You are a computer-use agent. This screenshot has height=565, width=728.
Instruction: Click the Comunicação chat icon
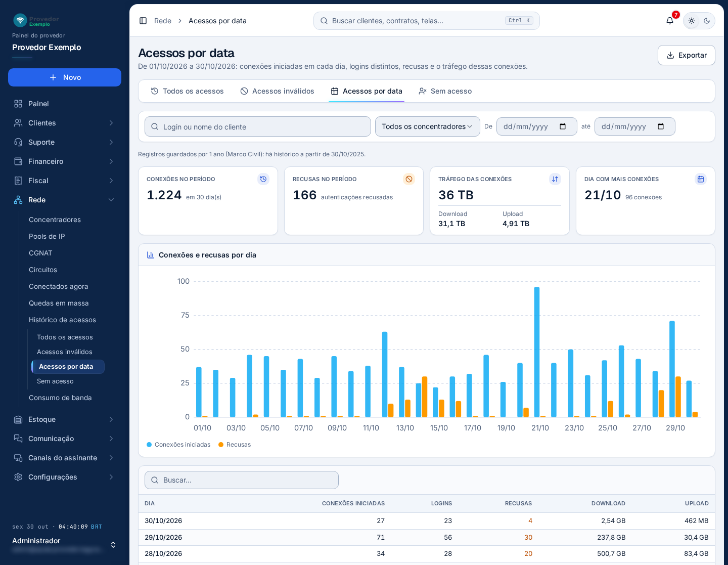[x=18, y=439]
